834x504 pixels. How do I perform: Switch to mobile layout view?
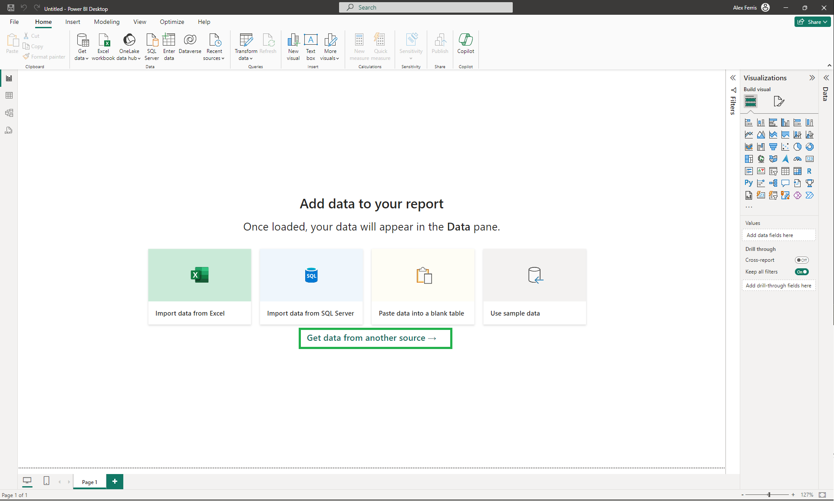(x=46, y=481)
